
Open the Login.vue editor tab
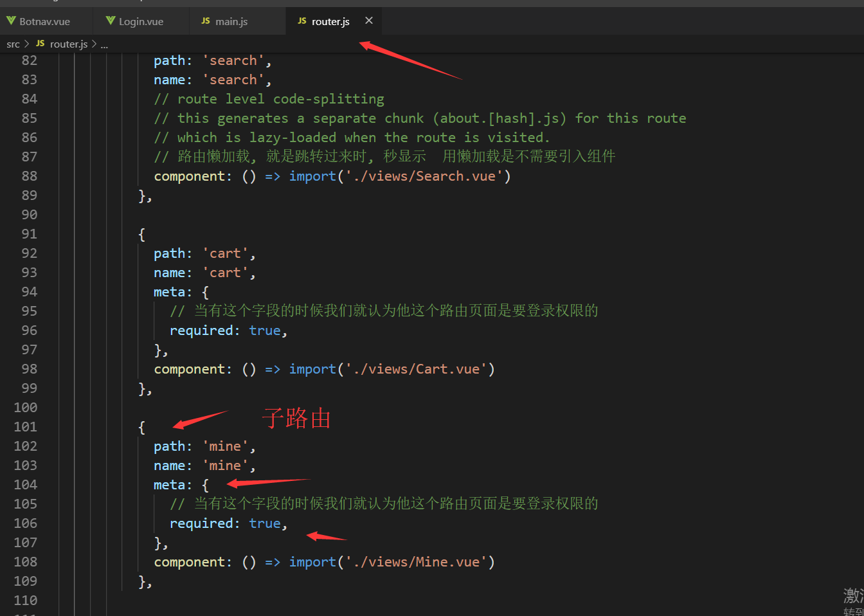141,21
